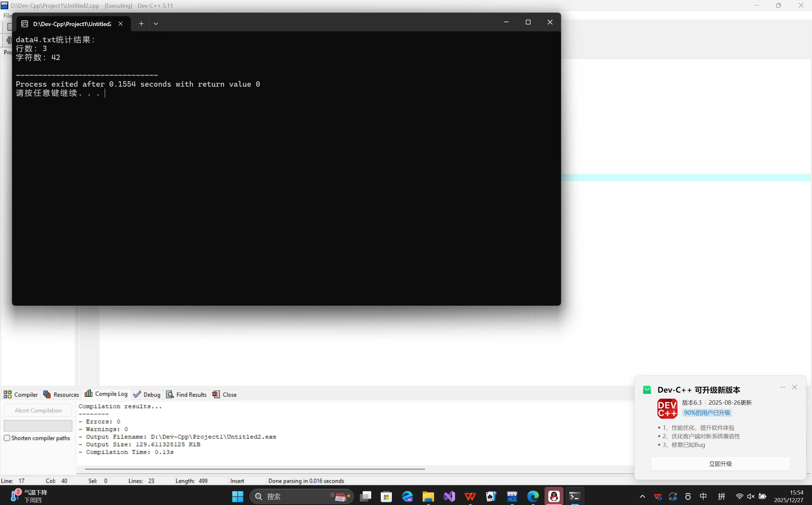Image resolution: width=812 pixels, height=505 pixels.
Task: Click the 立即升级 upgrade button
Action: pyautogui.click(x=720, y=464)
